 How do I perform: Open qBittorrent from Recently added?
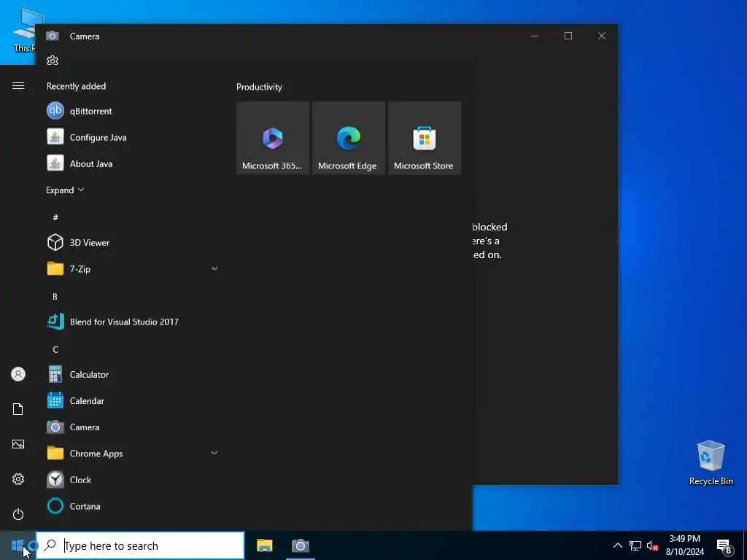coord(133,111)
